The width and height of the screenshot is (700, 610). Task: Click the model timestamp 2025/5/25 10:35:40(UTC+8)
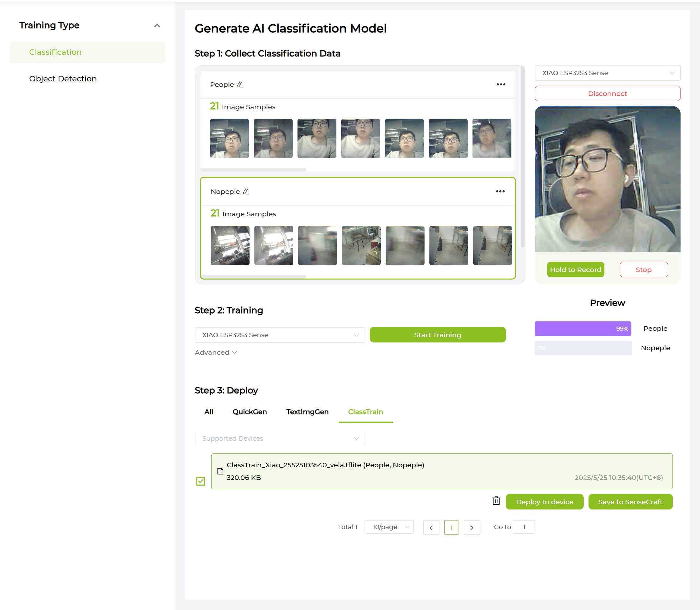[618, 478]
